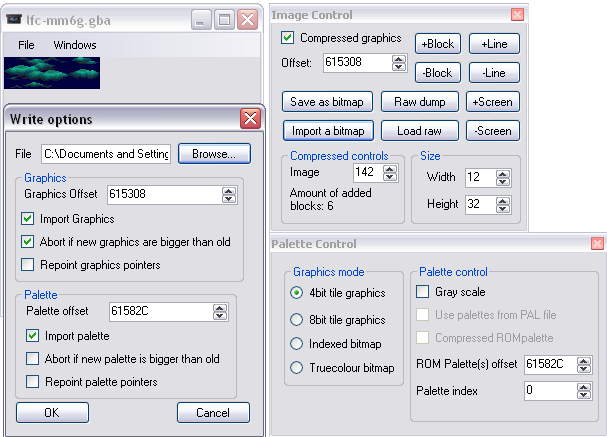Enable Gray scale option
This screenshot has width=607, height=437.
point(423,292)
